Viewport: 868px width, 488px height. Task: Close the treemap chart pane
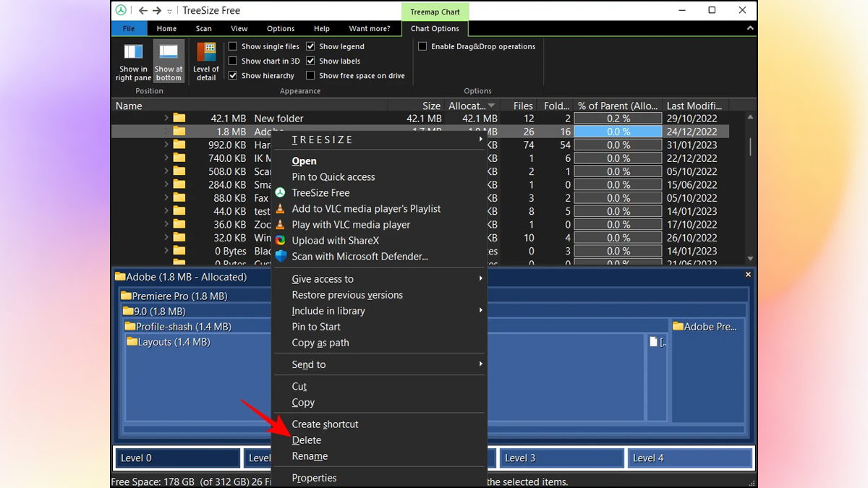[749, 275]
